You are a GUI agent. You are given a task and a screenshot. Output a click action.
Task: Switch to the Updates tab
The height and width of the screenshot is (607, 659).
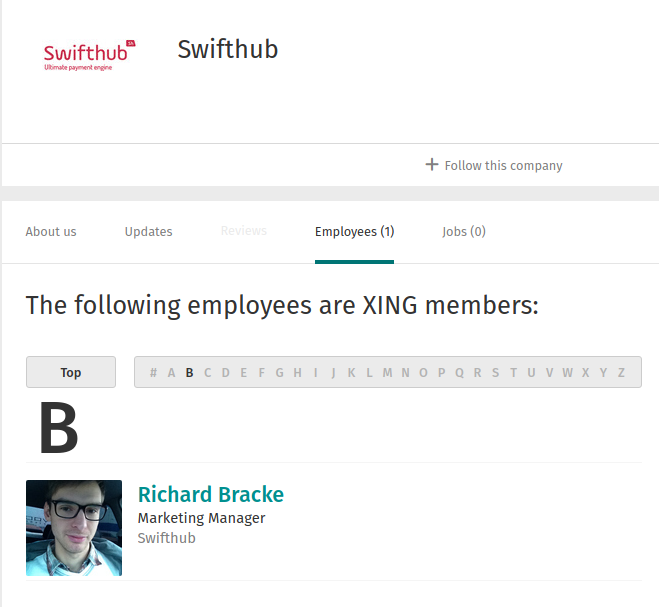148,232
